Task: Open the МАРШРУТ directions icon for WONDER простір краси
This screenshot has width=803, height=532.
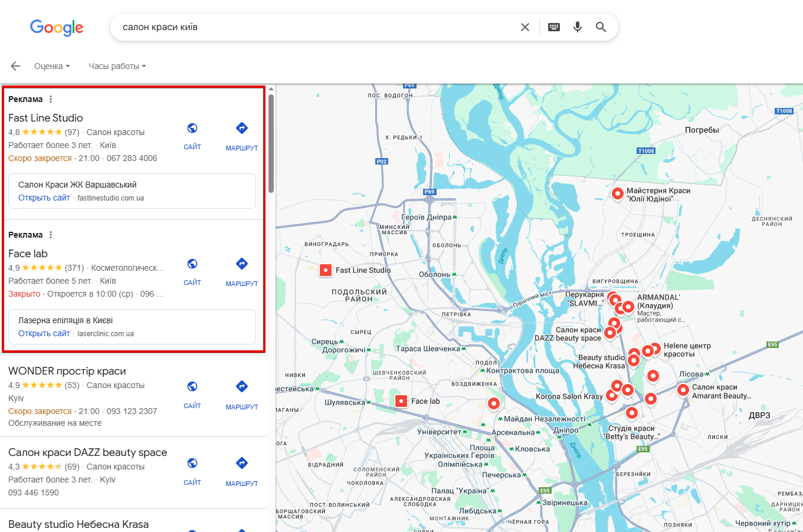Action: coord(241,386)
